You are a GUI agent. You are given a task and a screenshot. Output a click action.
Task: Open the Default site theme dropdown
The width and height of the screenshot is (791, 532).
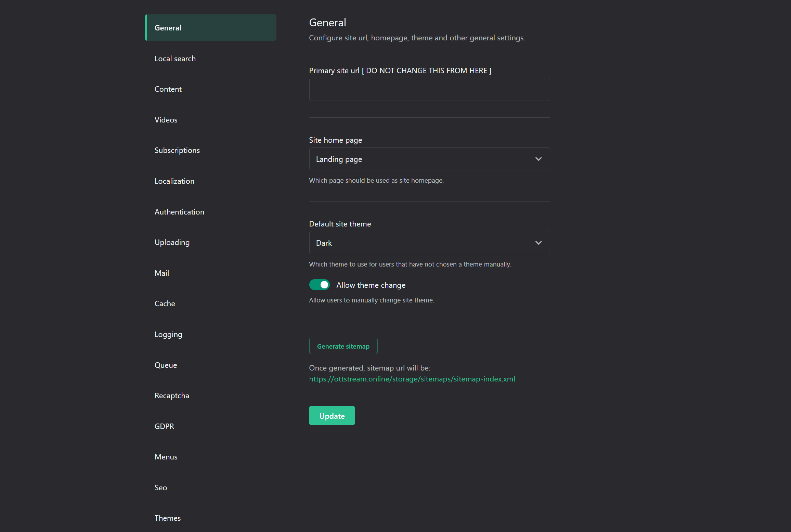point(429,243)
